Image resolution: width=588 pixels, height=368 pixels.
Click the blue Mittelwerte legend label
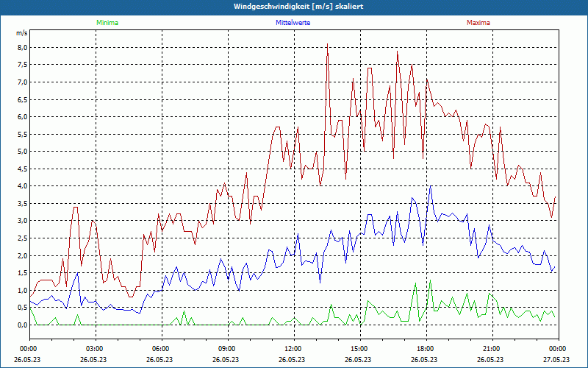click(293, 23)
